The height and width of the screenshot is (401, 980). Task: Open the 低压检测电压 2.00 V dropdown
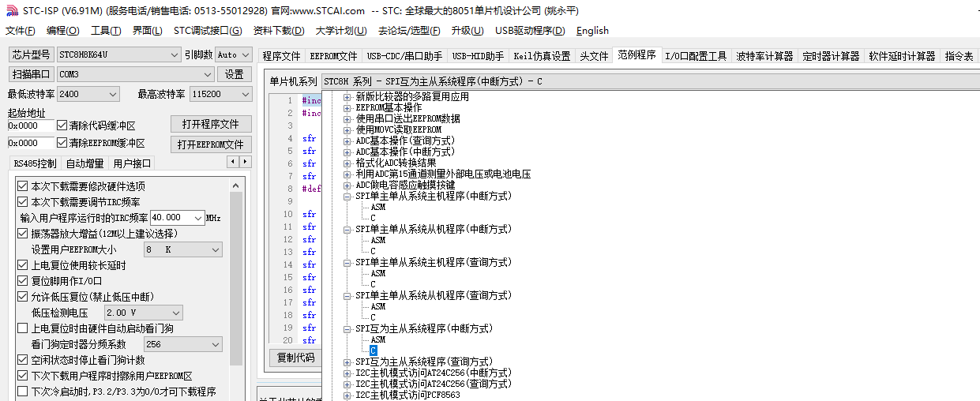point(143,313)
